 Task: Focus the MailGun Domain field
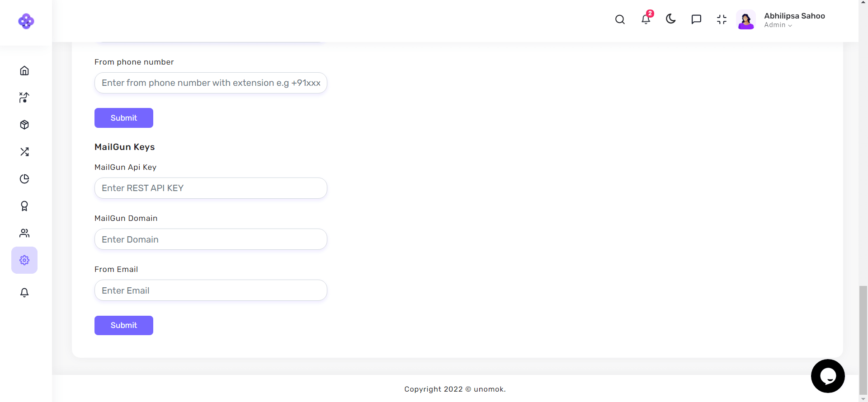click(211, 239)
